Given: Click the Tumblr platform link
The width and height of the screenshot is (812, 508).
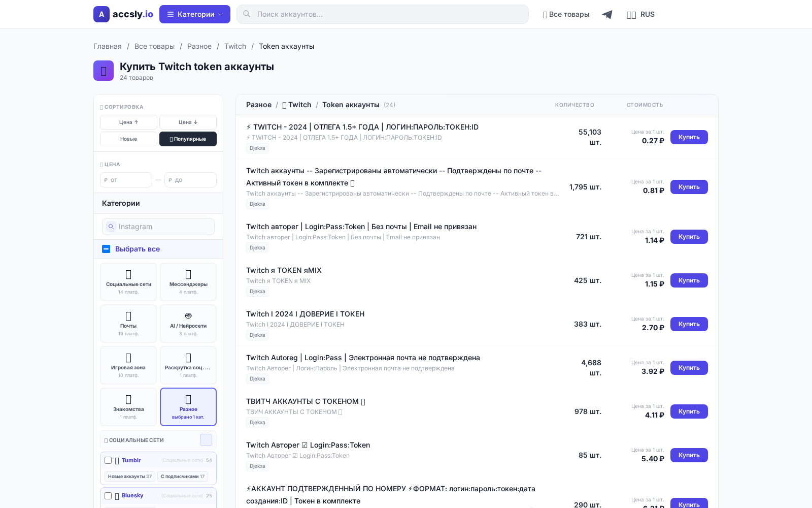Looking at the screenshot, I should pyautogui.click(x=131, y=460).
